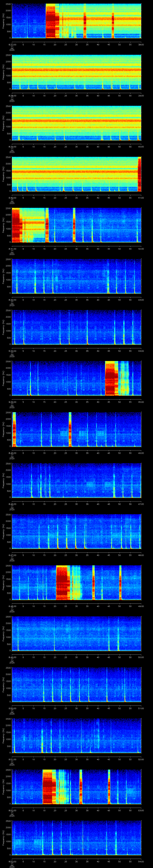The height and width of the screenshot is (868, 153).
Task: Click the spectrogram panel starting at 8:38:00
Action: (76, 72)
